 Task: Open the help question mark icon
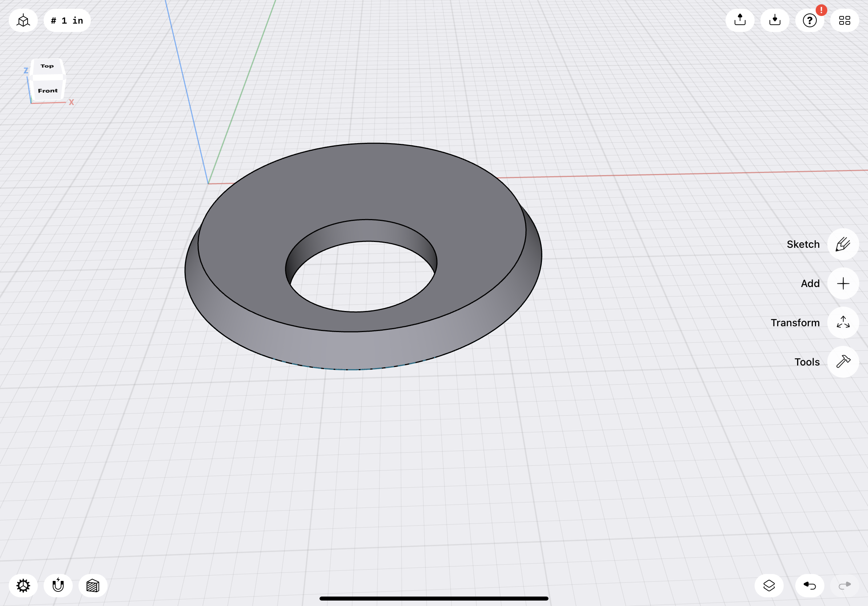(x=810, y=20)
